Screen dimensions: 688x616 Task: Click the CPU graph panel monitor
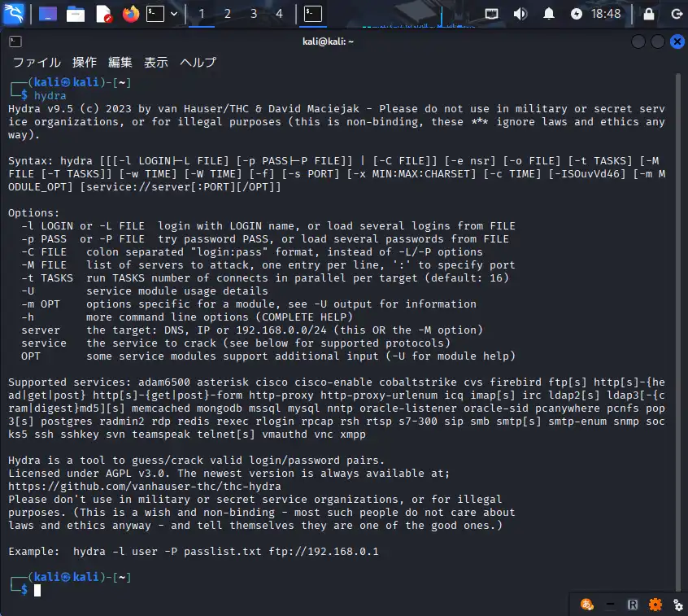(418, 15)
